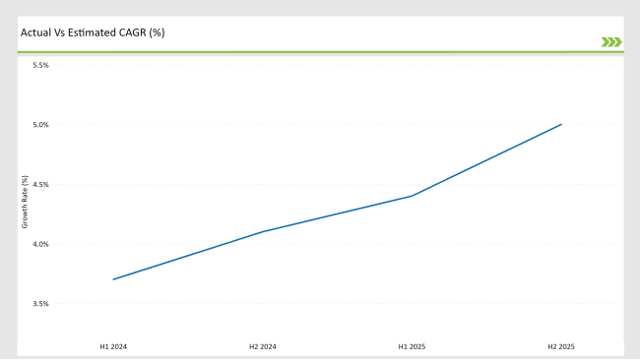Click the '5.0%' y-axis label
The image size is (640, 364).
coord(40,125)
